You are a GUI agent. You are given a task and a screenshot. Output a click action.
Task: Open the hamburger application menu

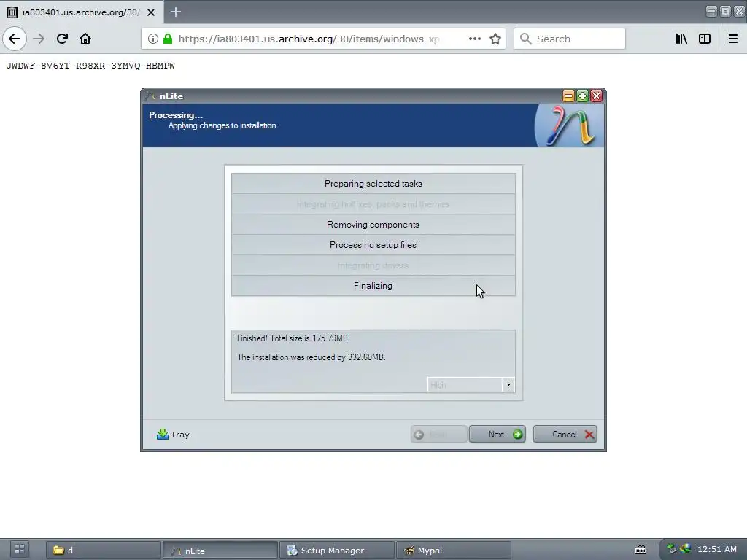pos(733,39)
